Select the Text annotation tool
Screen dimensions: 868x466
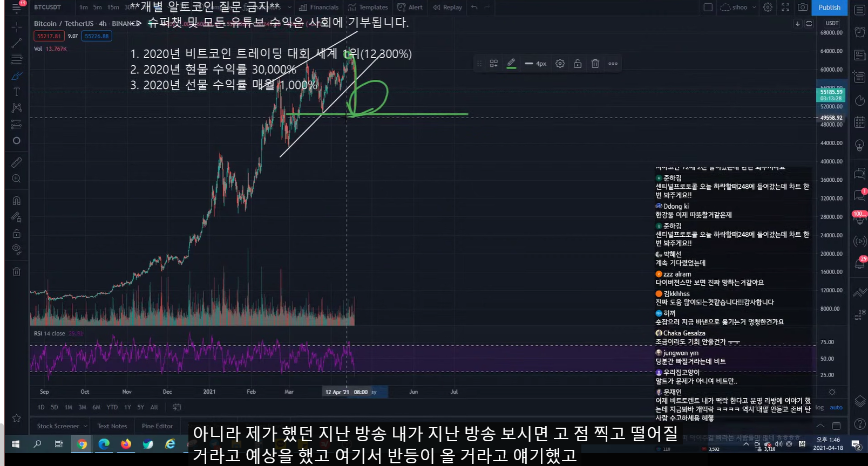pos(17,92)
